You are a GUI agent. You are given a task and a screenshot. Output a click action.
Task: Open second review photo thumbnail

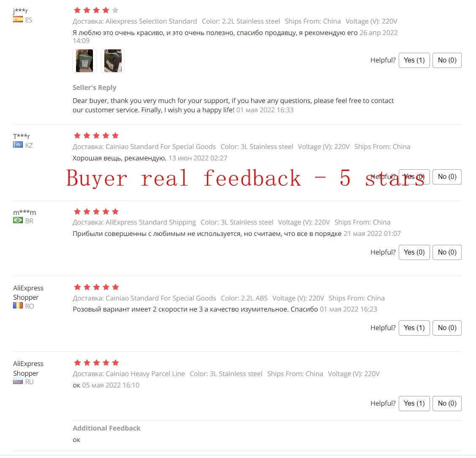113,61
